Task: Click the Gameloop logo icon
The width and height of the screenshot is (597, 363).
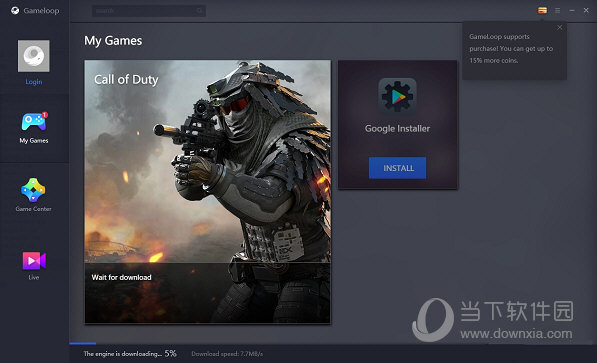Action: 15,11
